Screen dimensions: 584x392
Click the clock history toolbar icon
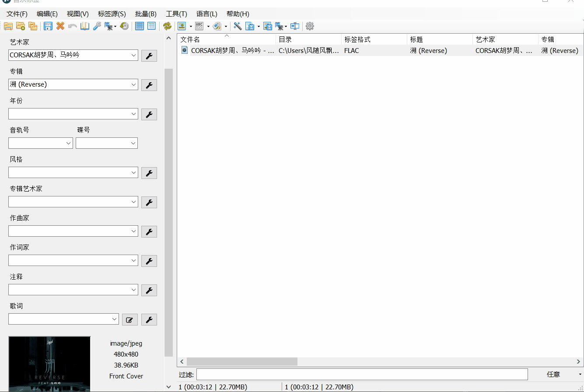click(x=125, y=26)
